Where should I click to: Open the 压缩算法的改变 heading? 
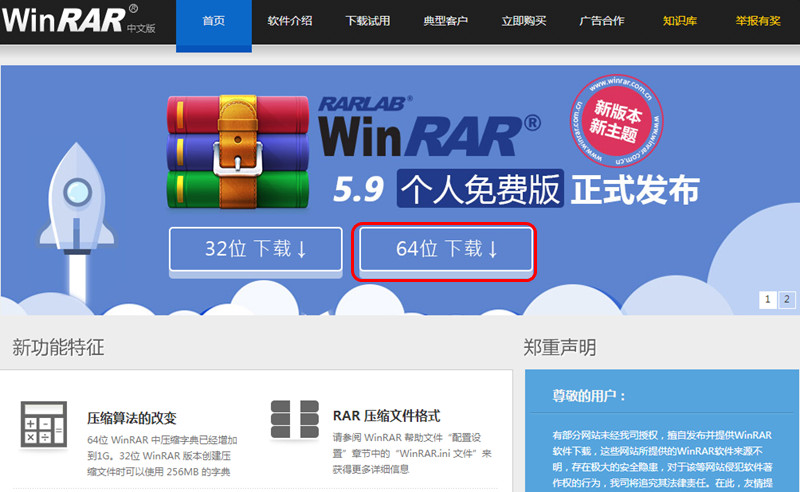132,418
